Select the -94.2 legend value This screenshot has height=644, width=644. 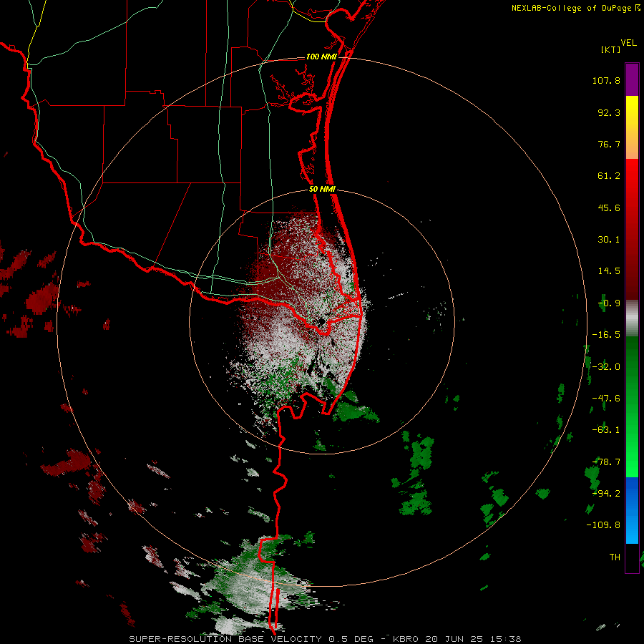606,493
